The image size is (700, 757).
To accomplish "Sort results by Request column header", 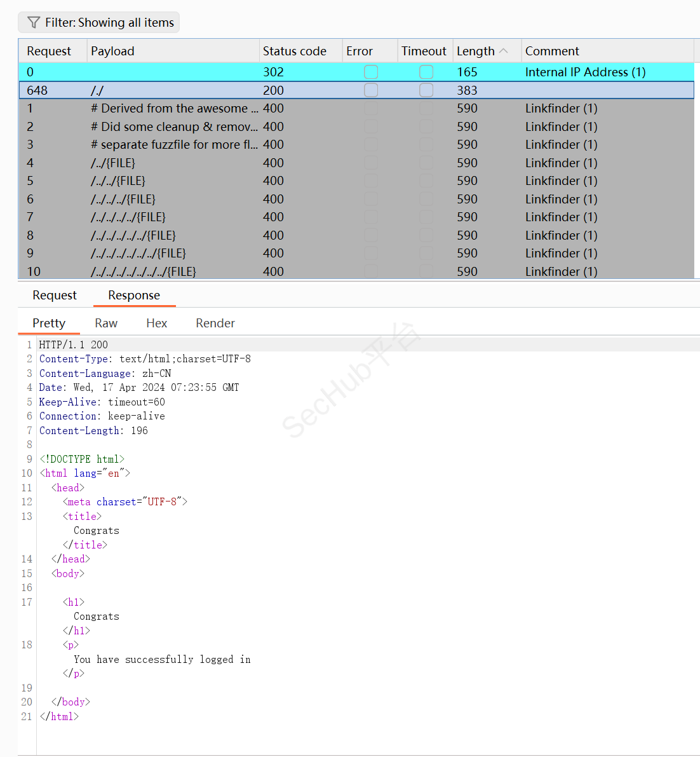I will click(49, 51).
